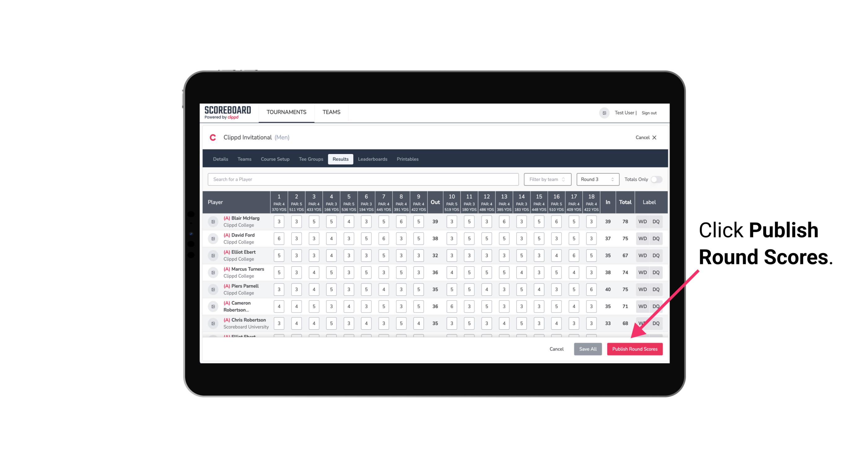Click the WD icon for Elliot Ebert

pos(642,255)
